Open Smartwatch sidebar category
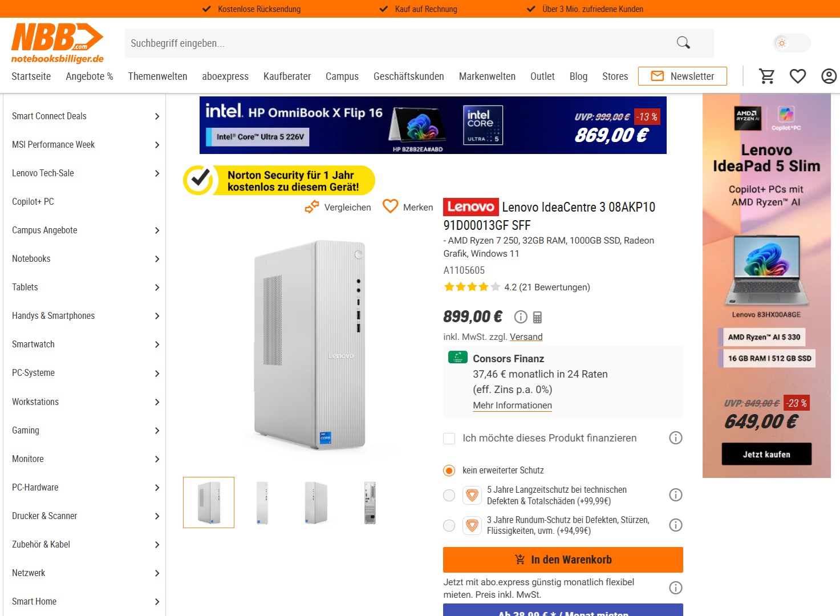Image resolution: width=840 pixels, height=616 pixels. tap(34, 345)
